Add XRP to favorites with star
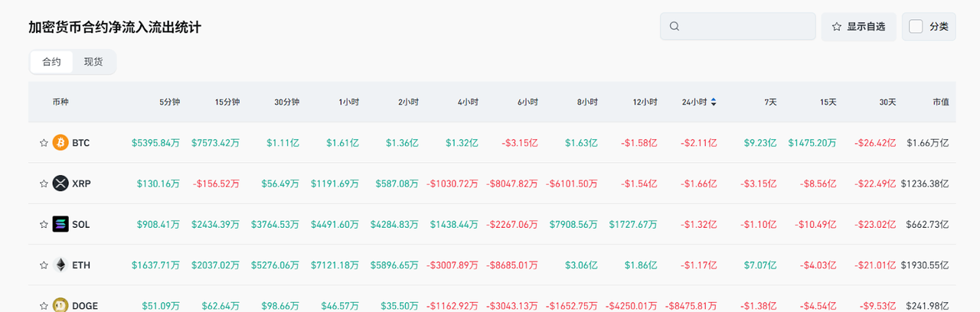The height and width of the screenshot is (312, 980). point(44,184)
